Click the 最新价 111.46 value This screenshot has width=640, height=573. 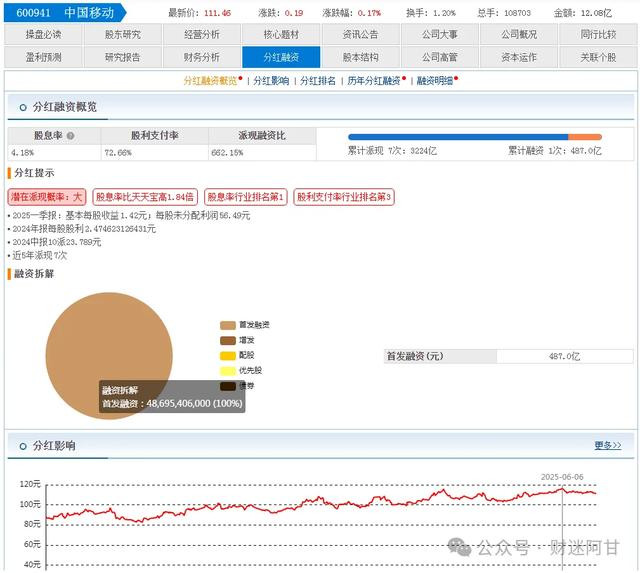[x=217, y=13]
